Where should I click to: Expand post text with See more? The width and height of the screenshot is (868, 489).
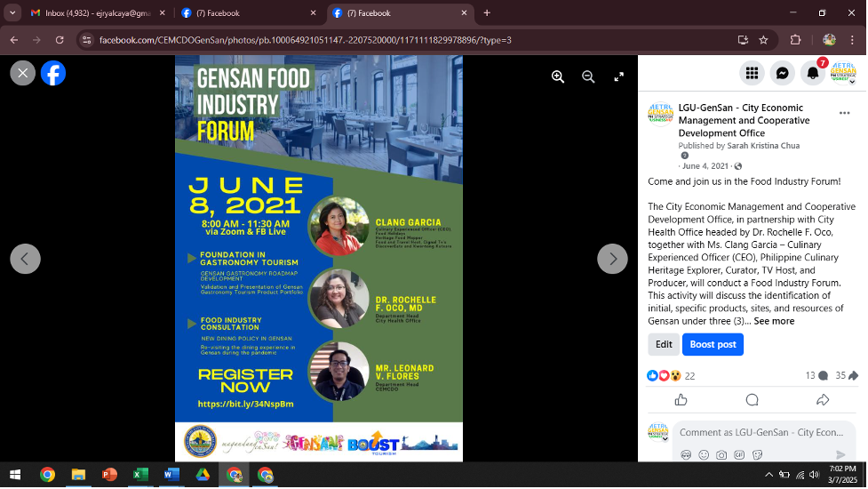click(774, 321)
